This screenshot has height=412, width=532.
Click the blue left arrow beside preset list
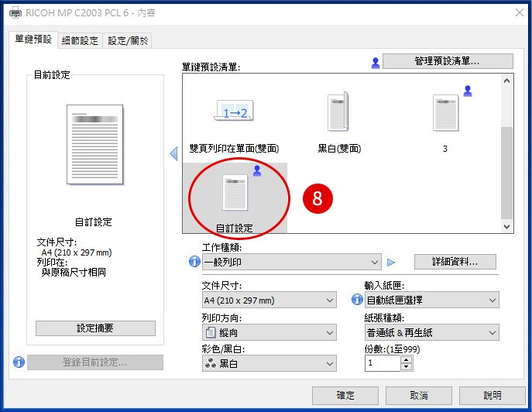click(173, 154)
